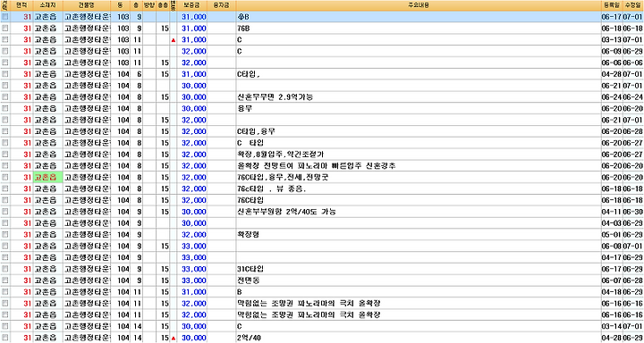Check the box of the 31C타입 row
The width and height of the screenshot is (644, 343).
coord(5,270)
